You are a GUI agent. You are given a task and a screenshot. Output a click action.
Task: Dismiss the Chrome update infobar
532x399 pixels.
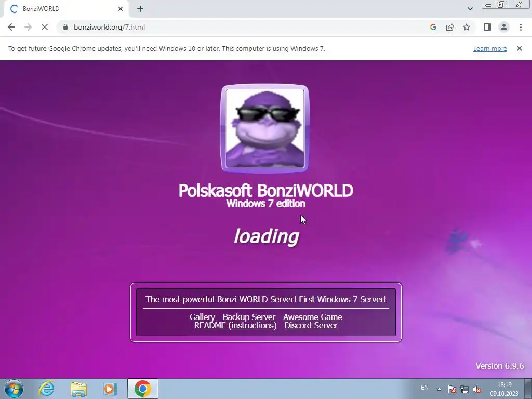click(520, 48)
